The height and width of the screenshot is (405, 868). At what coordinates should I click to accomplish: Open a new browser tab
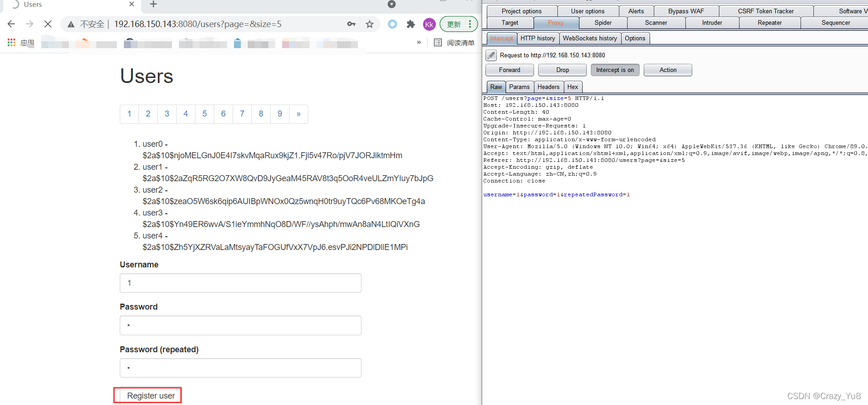point(153,4)
